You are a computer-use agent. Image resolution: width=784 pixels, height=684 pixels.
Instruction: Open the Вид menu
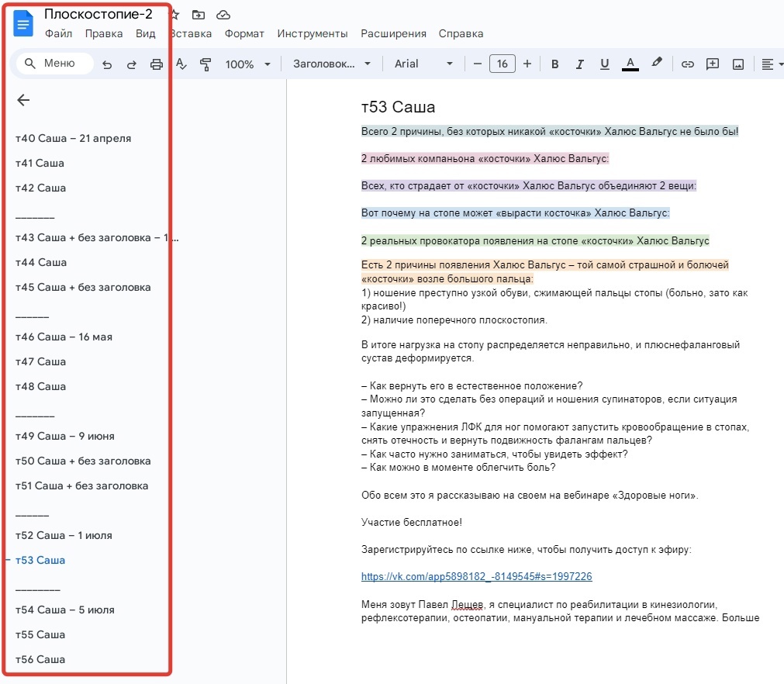(146, 33)
